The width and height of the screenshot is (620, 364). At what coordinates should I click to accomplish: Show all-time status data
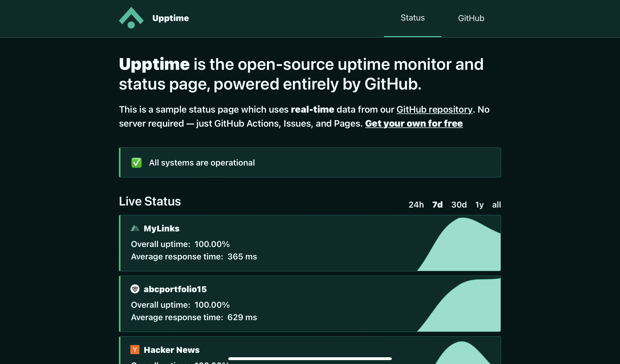496,205
